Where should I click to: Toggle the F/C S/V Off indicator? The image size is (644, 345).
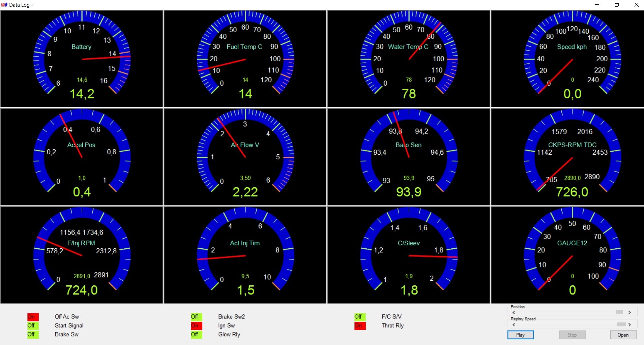click(360, 317)
